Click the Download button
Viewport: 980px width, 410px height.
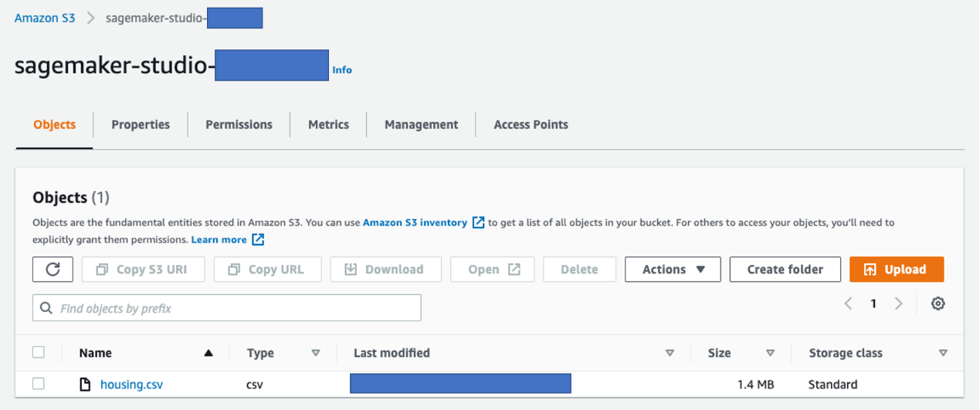[385, 269]
